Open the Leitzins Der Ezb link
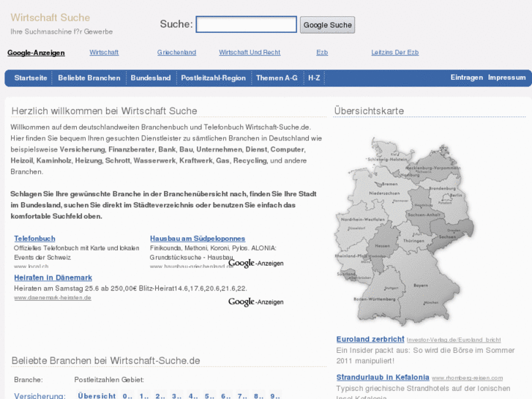This screenshot has width=532, height=399. tap(395, 52)
